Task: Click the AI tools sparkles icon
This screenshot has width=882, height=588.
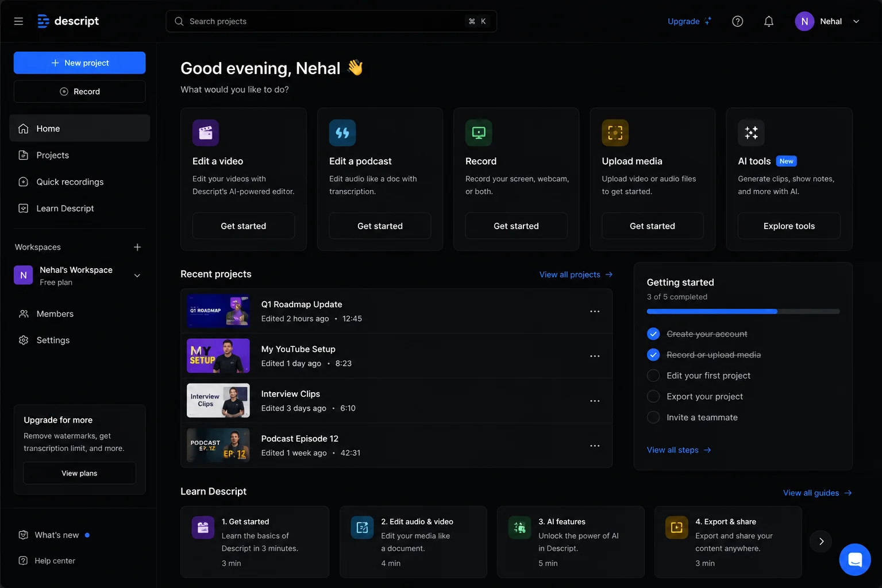Action: 752,133
